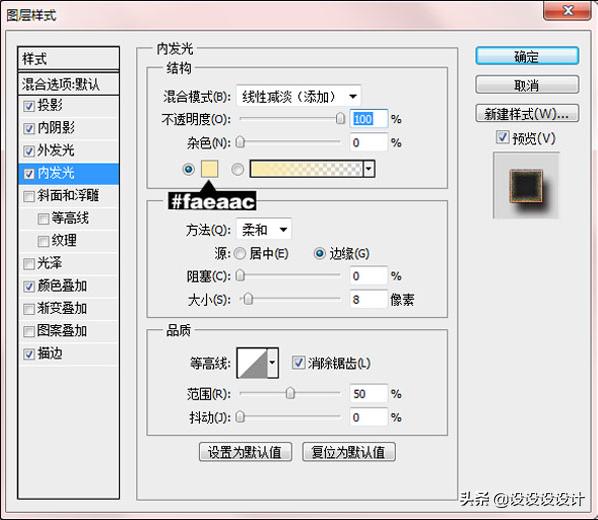Click the 抖动 jitter slider handle
Image resolution: width=598 pixels, height=520 pixels.
(x=240, y=417)
